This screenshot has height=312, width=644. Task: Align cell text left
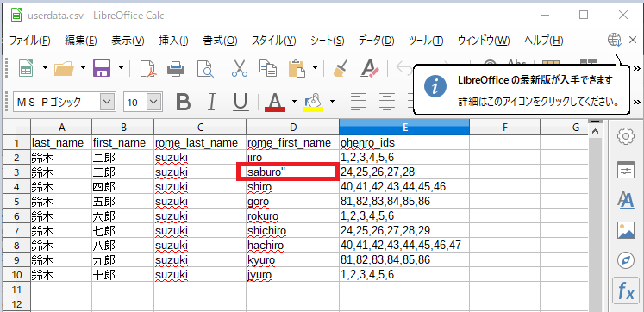click(x=360, y=102)
